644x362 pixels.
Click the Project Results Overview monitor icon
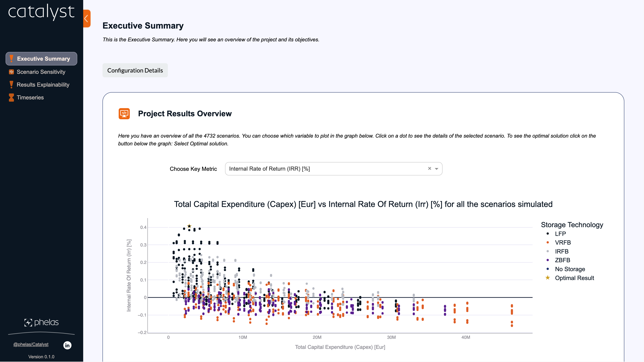point(124,114)
